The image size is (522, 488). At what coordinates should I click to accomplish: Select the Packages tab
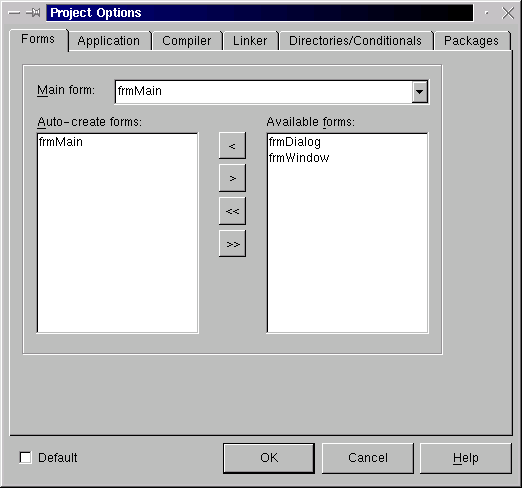pos(471,41)
